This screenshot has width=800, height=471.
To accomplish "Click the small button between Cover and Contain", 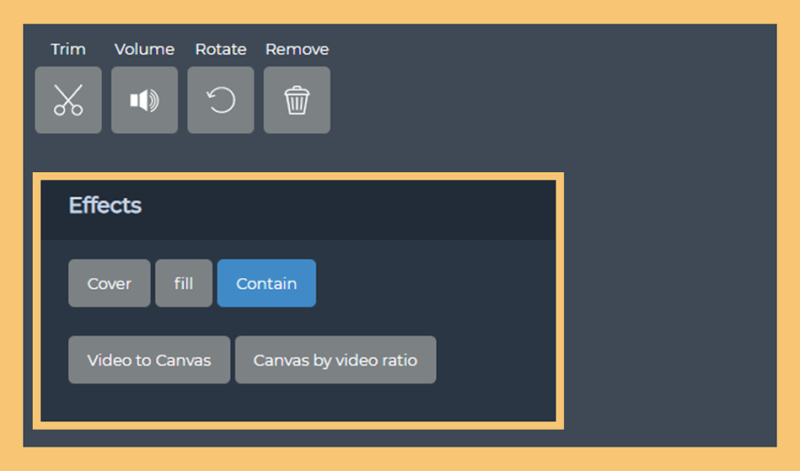I will 184,283.
